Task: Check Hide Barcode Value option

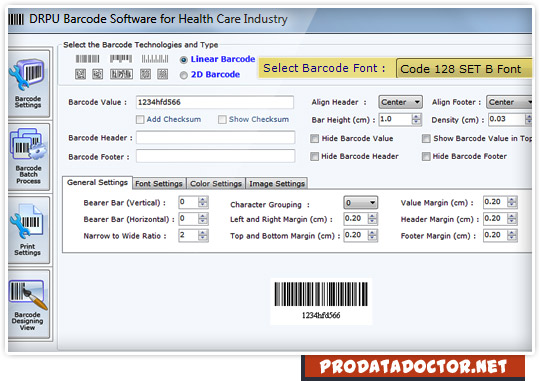Action: pyautogui.click(x=314, y=138)
